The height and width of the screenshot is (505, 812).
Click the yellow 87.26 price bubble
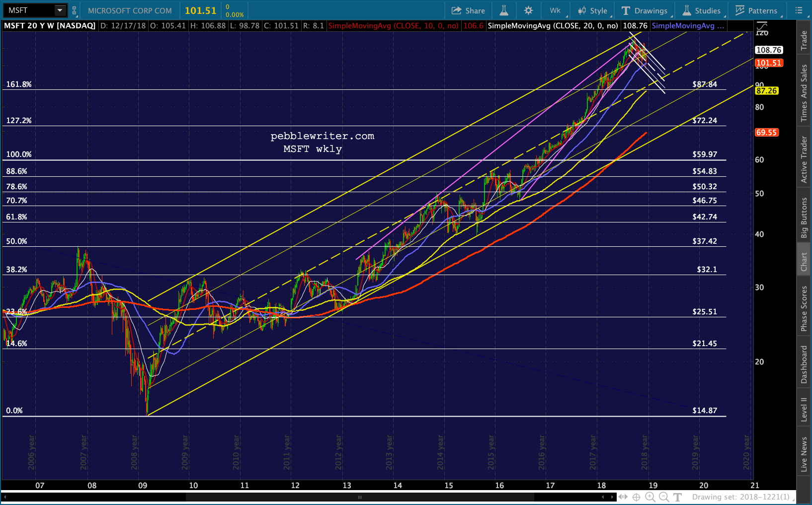767,91
